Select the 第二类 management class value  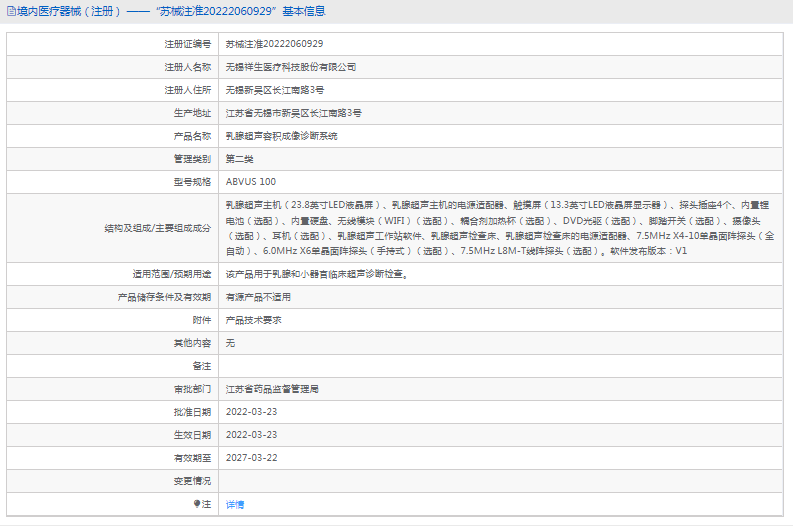point(239,159)
